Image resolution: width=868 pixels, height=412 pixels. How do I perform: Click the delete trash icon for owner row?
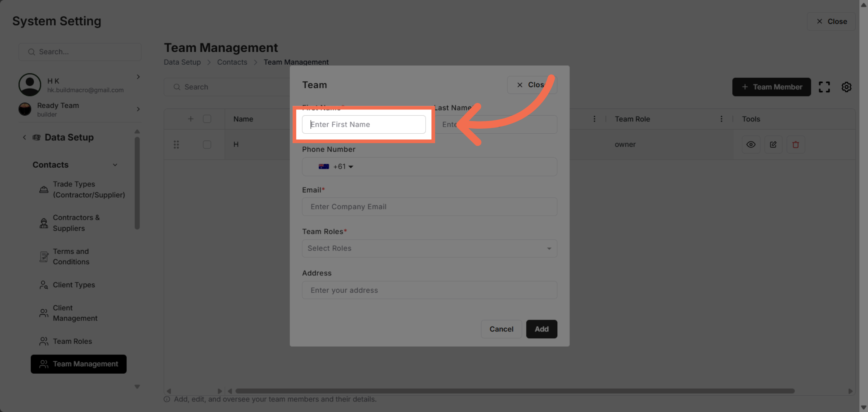click(795, 145)
